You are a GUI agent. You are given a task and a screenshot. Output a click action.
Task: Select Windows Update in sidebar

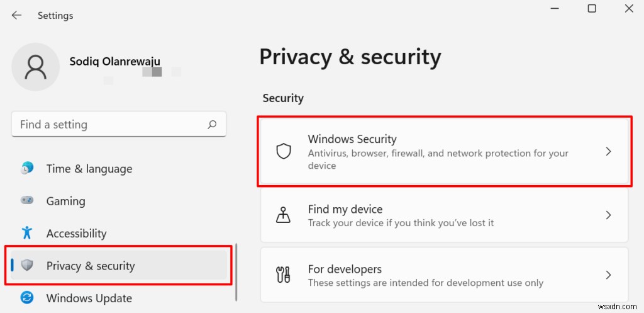point(89,298)
